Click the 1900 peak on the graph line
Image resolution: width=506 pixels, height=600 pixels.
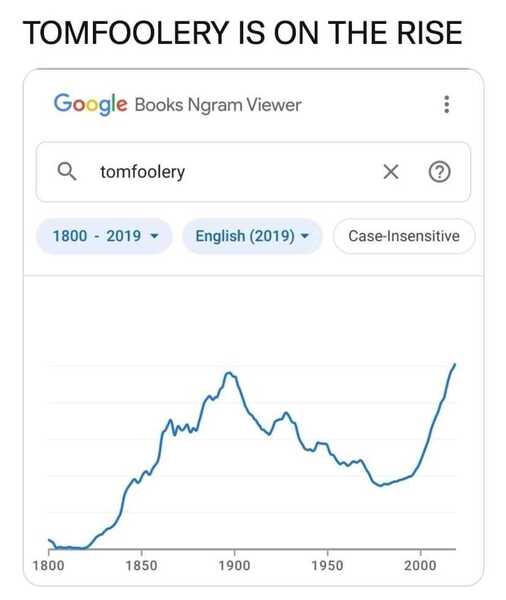coord(229,373)
